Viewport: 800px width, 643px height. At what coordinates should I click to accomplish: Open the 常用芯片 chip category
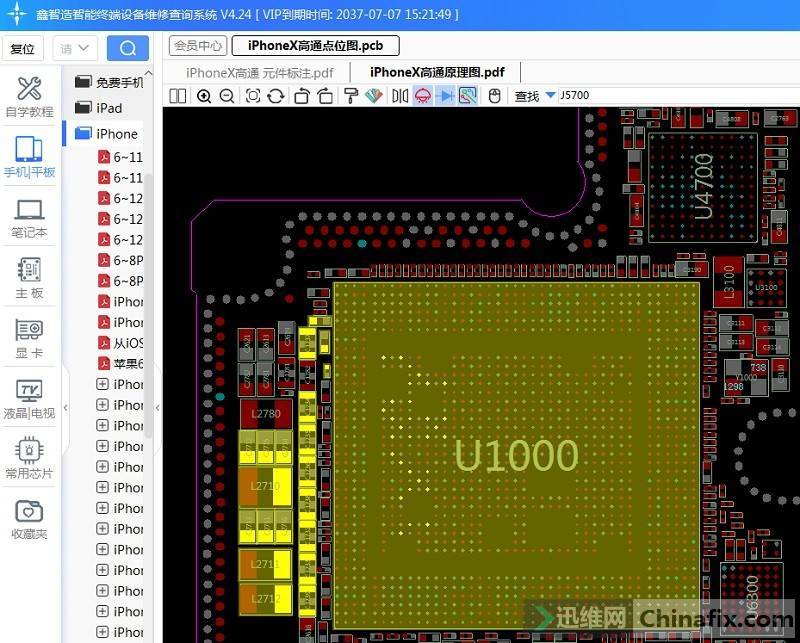(30, 459)
